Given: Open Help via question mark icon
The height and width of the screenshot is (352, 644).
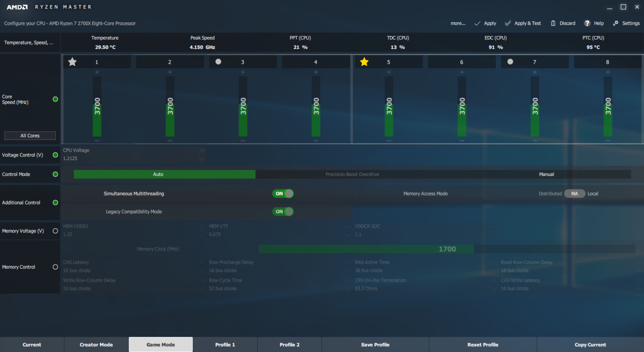Looking at the screenshot, I should click(x=587, y=23).
